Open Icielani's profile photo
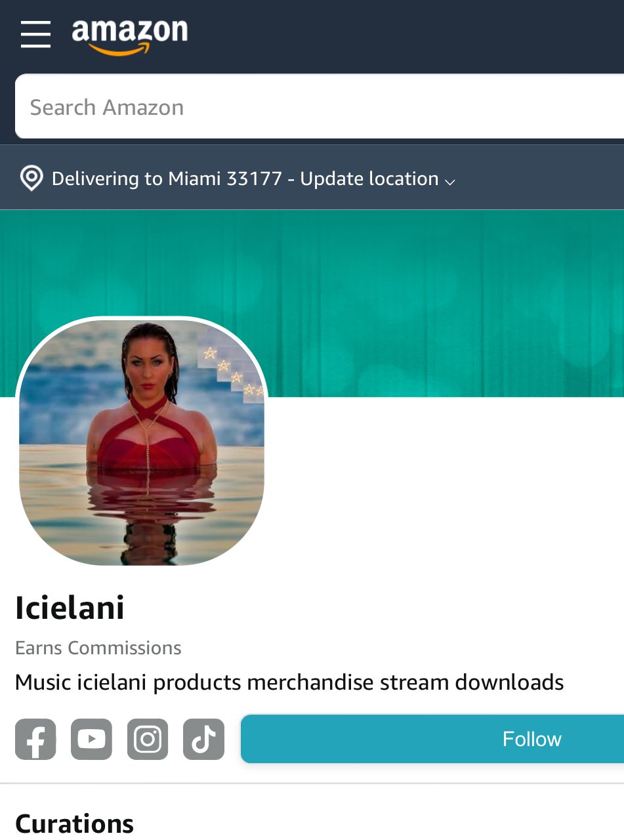This screenshot has width=624, height=840. 142,442
